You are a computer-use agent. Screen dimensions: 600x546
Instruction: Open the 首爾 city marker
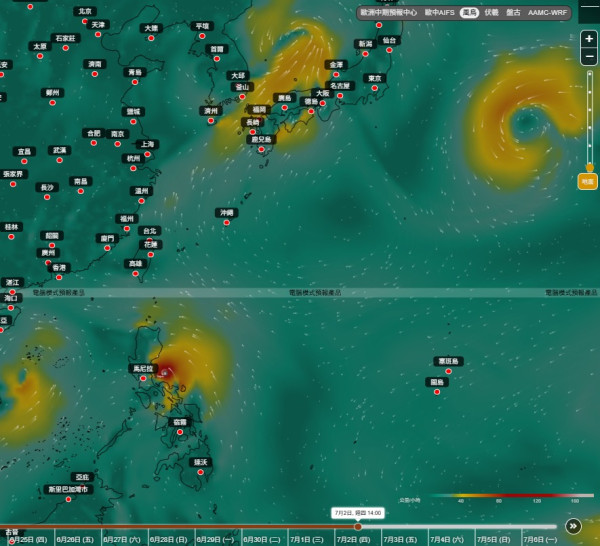click(217, 59)
